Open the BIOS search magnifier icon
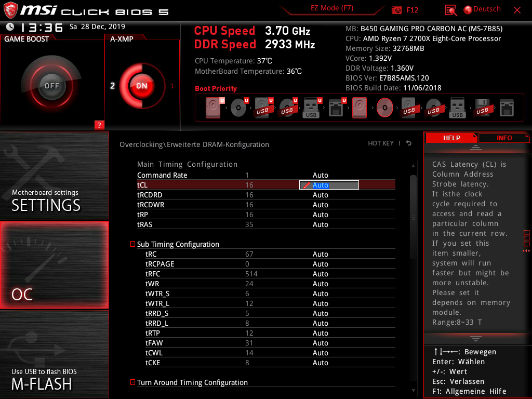 pyautogui.click(x=451, y=10)
